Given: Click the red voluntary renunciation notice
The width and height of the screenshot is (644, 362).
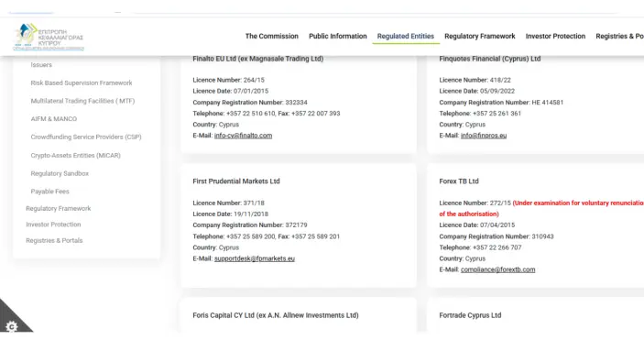Looking at the screenshot, I should tap(541, 209).
